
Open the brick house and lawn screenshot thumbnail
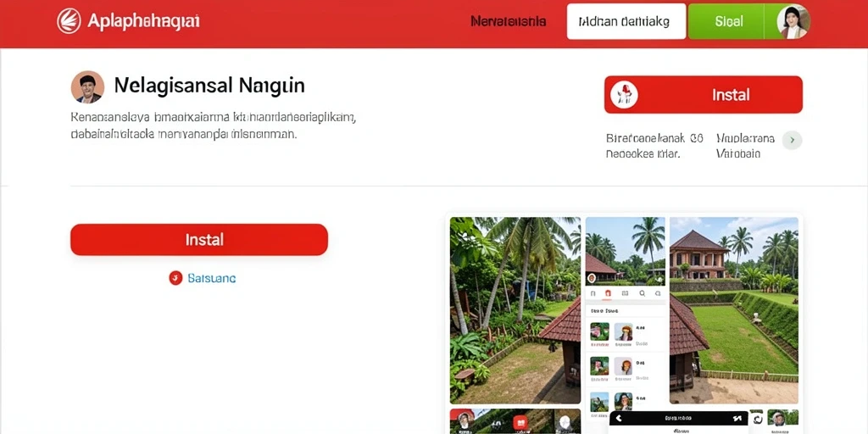(x=734, y=310)
